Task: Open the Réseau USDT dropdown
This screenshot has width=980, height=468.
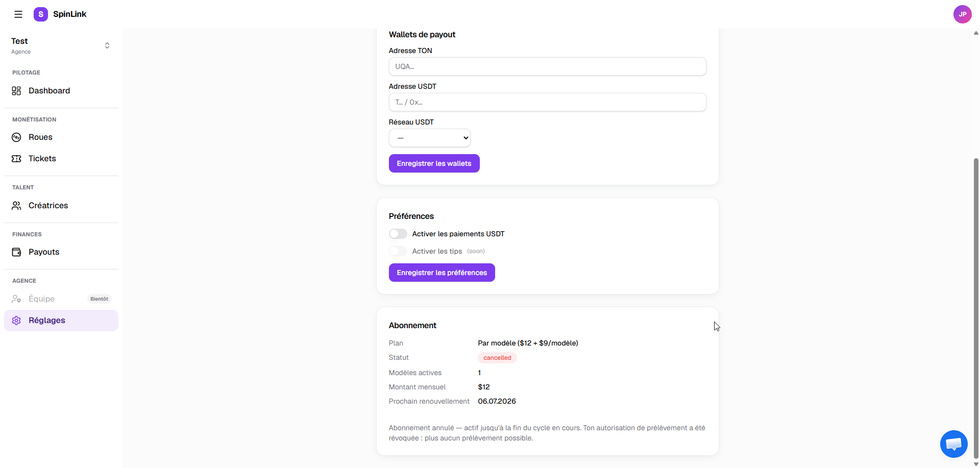Action: (x=429, y=138)
